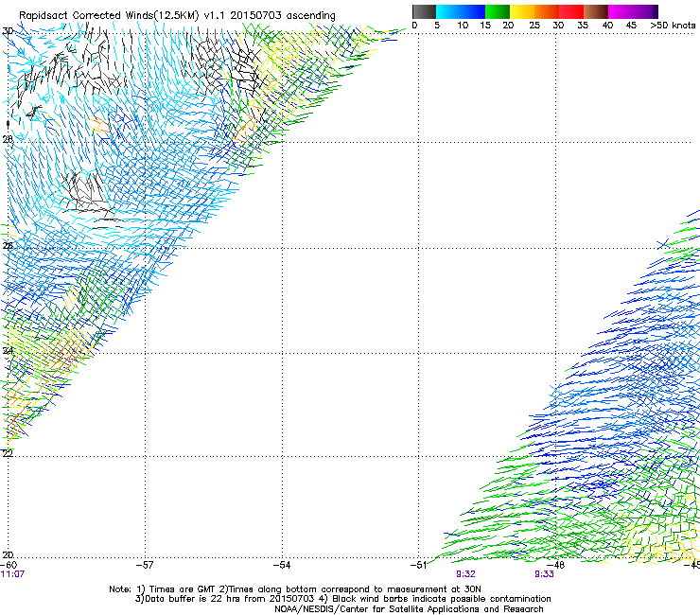Click the longitude label -48
Screen dimensions: 700x615
[x=556, y=565]
